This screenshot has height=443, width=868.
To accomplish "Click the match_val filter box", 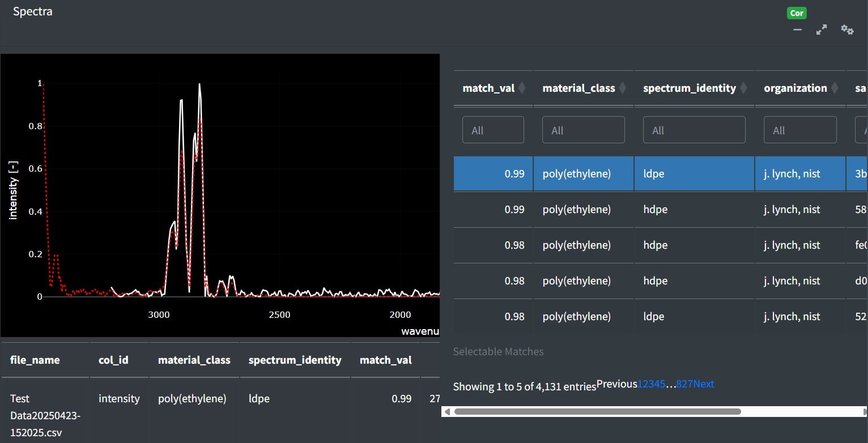I will click(493, 130).
